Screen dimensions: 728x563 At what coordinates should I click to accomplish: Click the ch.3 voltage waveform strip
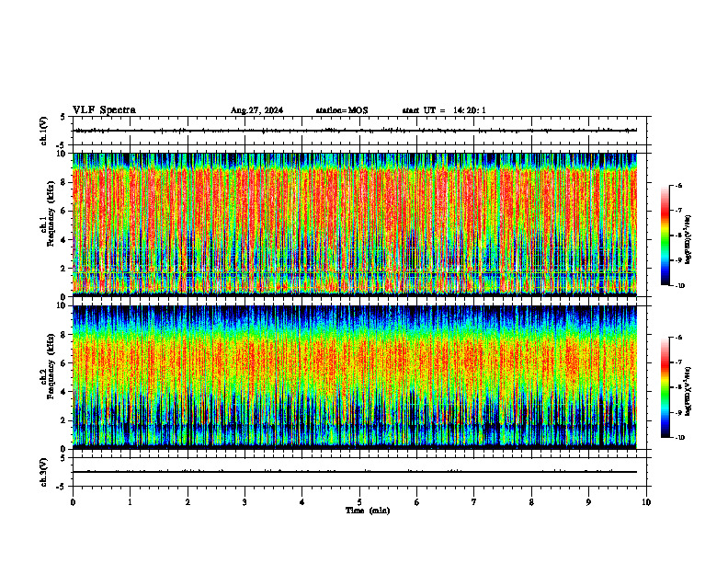[x=355, y=472]
